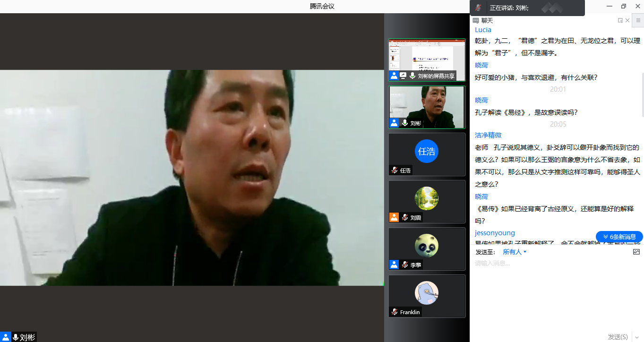Close the chat panel
The image size is (644, 342).
627,20
